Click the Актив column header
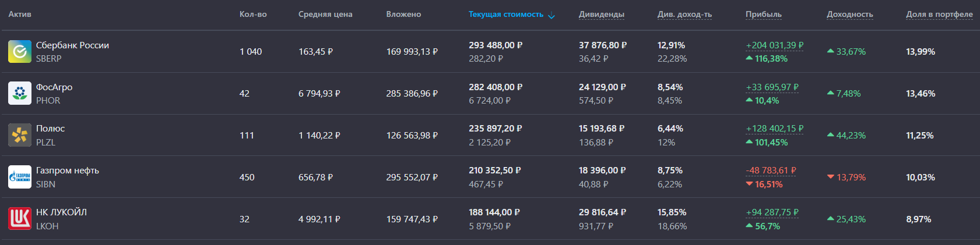Image resolution: width=980 pixels, height=245 pixels. point(20,15)
